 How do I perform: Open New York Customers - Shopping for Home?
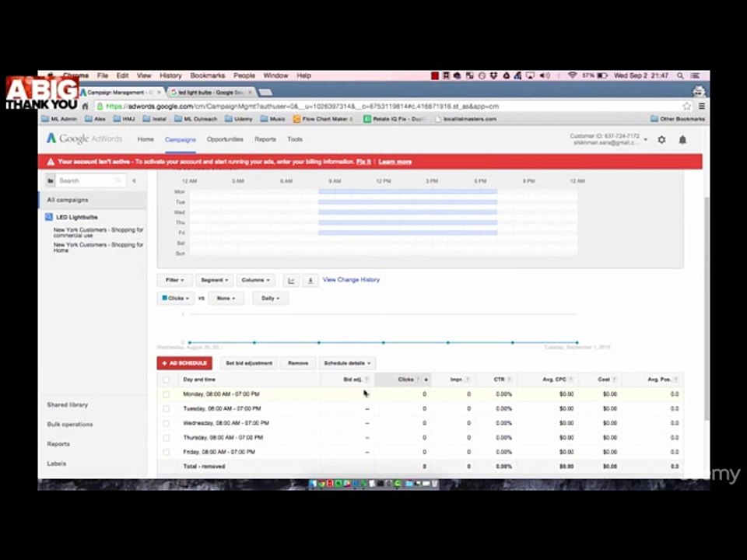[98, 247]
